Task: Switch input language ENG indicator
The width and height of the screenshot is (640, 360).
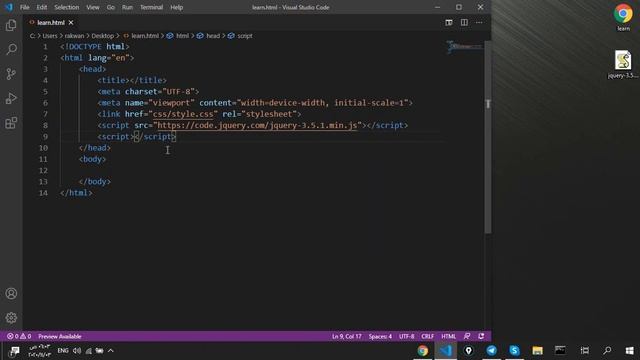Action: [63, 351]
